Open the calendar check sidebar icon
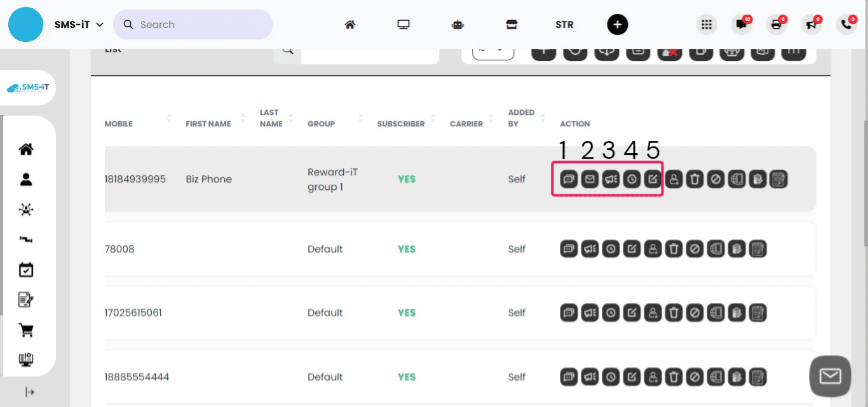 26,270
